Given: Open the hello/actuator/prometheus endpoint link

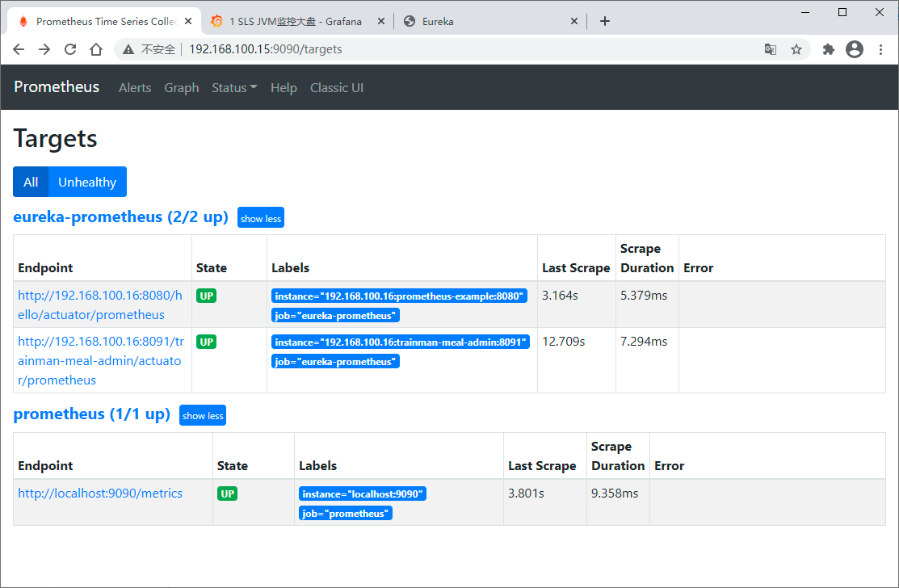Looking at the screenshot, I should pyautogui.click(x=100, y=304).
